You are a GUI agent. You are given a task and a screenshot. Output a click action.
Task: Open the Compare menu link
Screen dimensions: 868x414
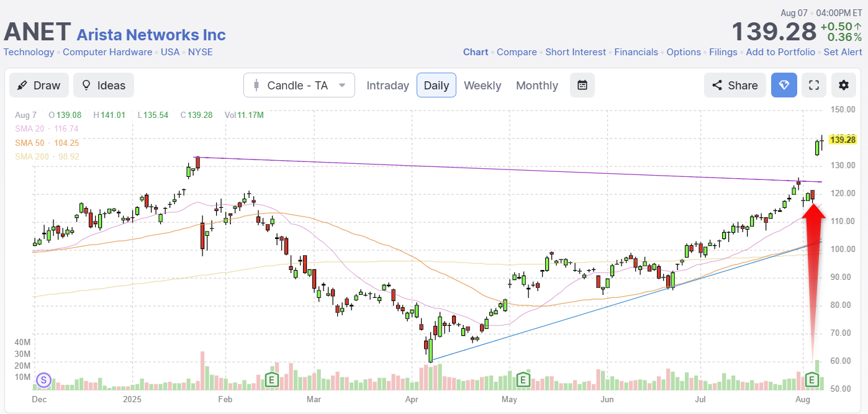click(x=517, y=52)
